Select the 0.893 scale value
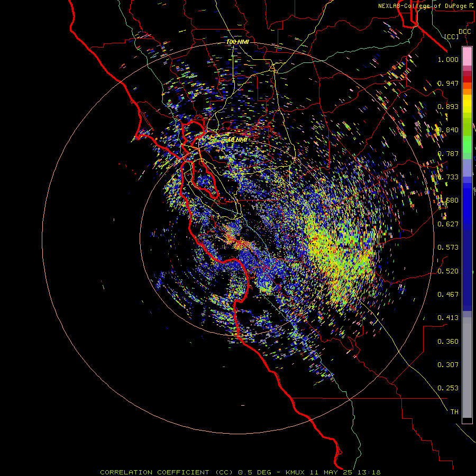Viewport: 476px width, 476px height. pos(448,106)
